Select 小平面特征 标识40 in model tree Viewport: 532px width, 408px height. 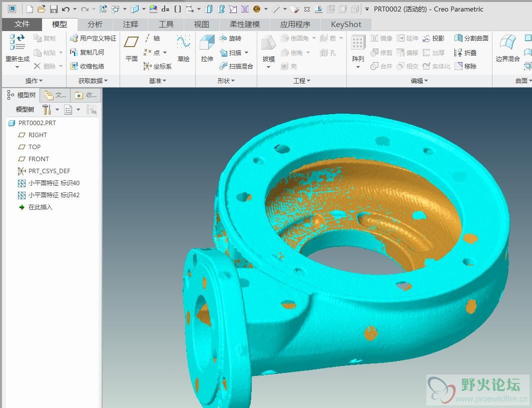tap(54, 183)
